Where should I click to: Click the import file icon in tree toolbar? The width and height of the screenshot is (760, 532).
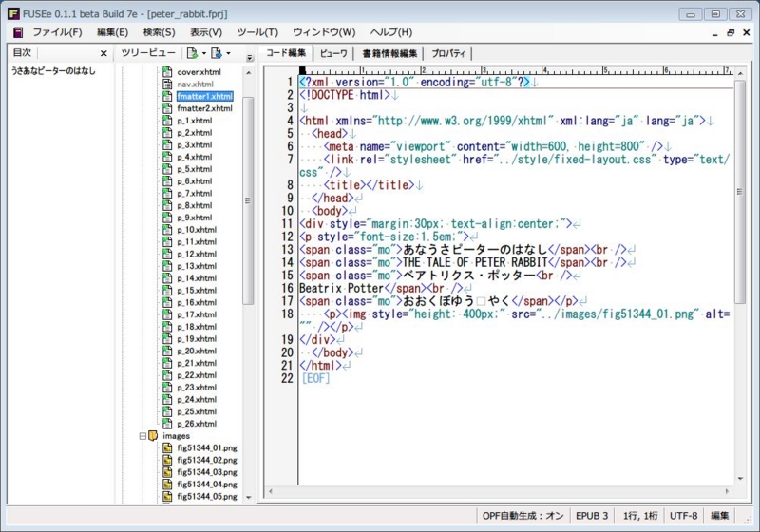point(217,53)
